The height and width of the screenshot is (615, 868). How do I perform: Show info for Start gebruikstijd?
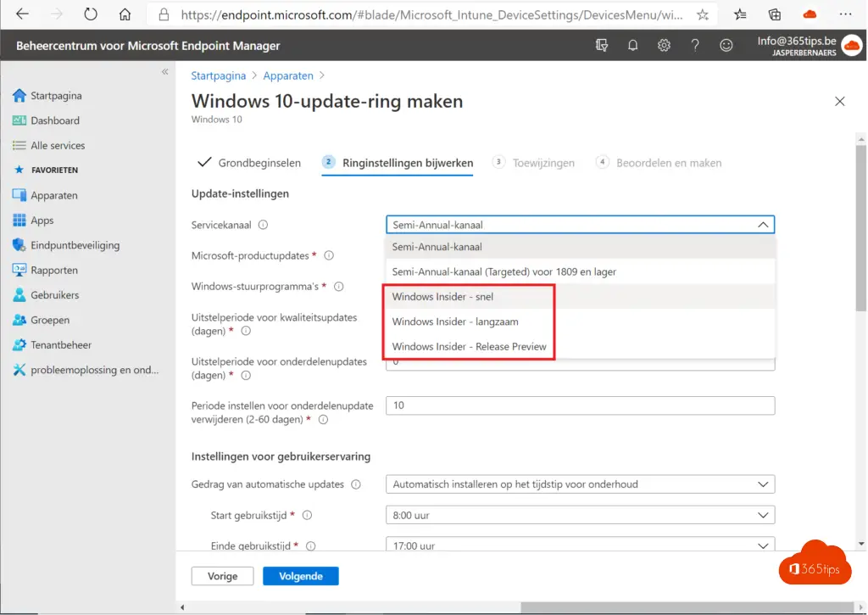point(307,515)
